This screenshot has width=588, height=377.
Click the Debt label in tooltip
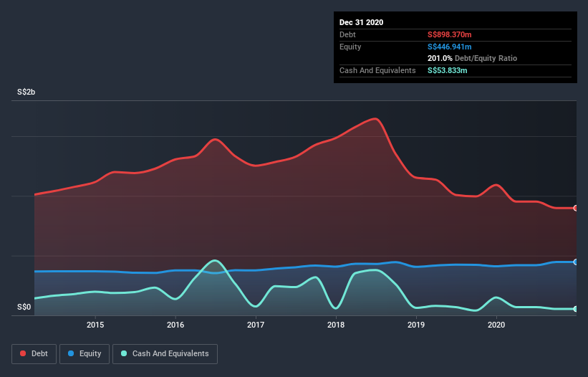pyautogui.click(x=347, y=34)
